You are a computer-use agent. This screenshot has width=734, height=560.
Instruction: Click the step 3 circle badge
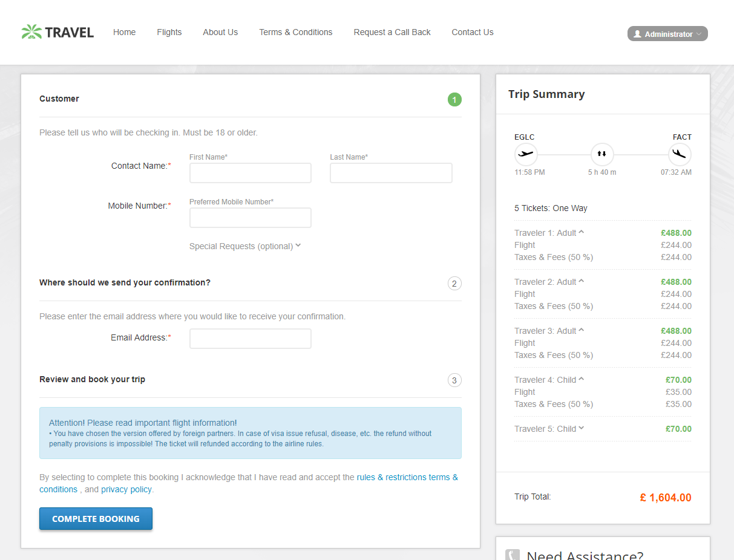[x=454, y=380]
